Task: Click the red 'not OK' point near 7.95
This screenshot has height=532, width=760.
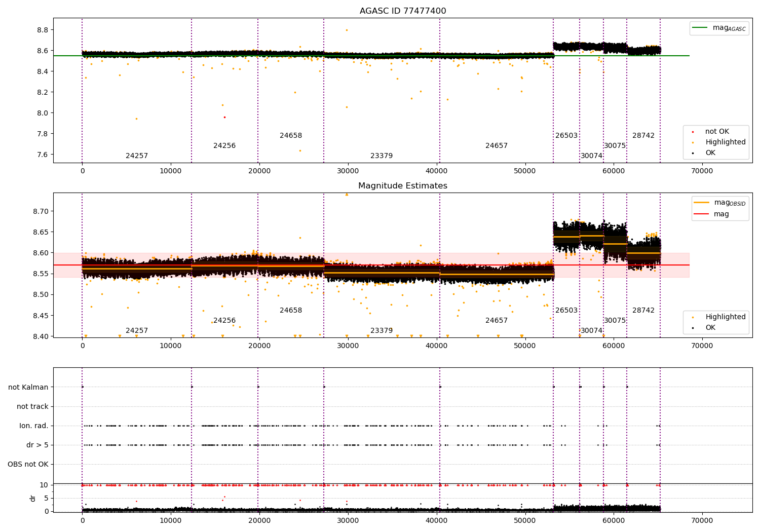Action: tap(224, 118)
